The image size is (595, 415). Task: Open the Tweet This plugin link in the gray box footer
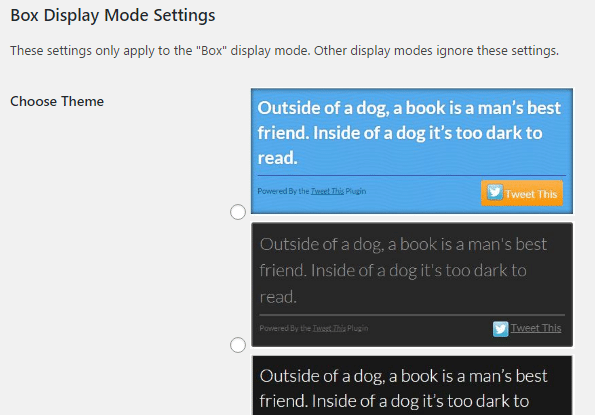click(329, 328)
